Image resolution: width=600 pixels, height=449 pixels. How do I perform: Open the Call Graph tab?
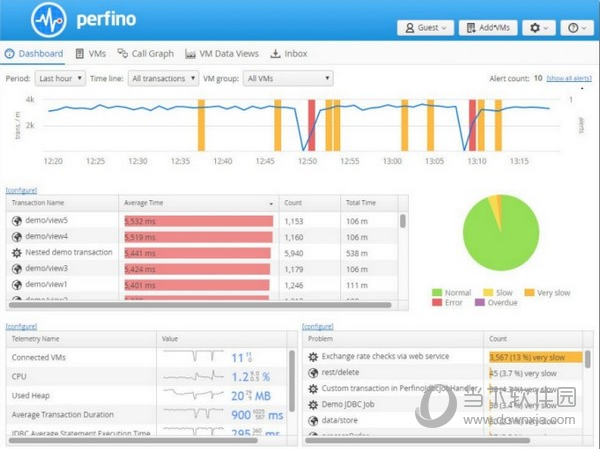pos(146,54)
